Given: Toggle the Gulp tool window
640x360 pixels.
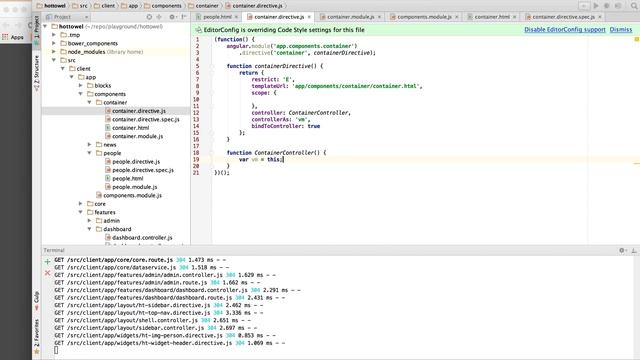Looking at the screenshot, I should click(37, 300).
